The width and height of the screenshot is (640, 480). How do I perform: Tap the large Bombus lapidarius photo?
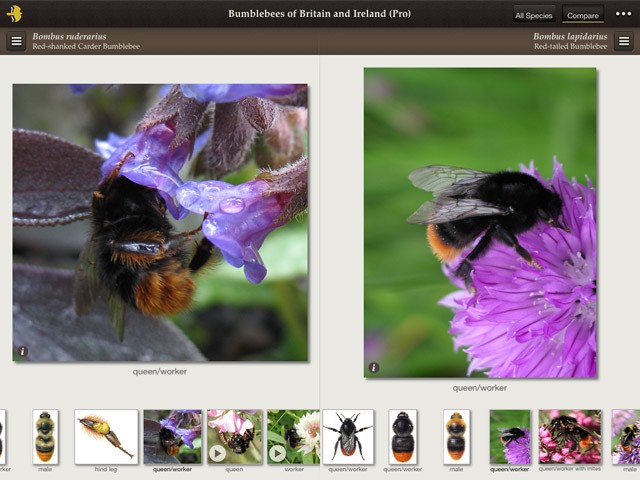[x=480, y=222]
